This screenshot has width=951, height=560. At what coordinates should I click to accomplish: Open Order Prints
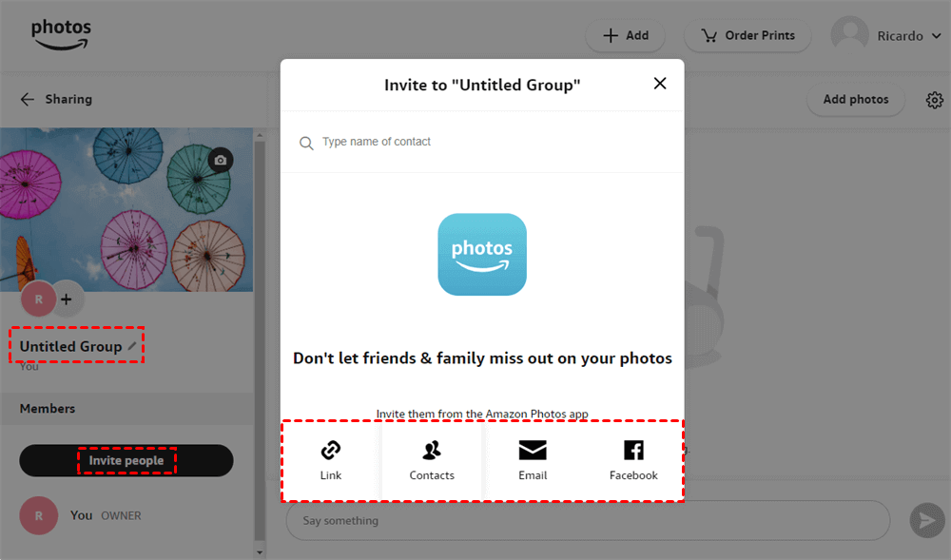[747, 36]
